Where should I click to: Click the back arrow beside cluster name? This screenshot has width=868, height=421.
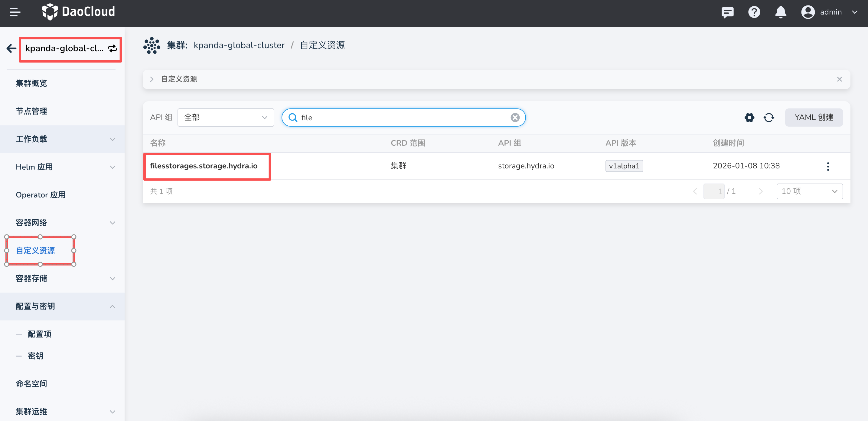(11, 48)
